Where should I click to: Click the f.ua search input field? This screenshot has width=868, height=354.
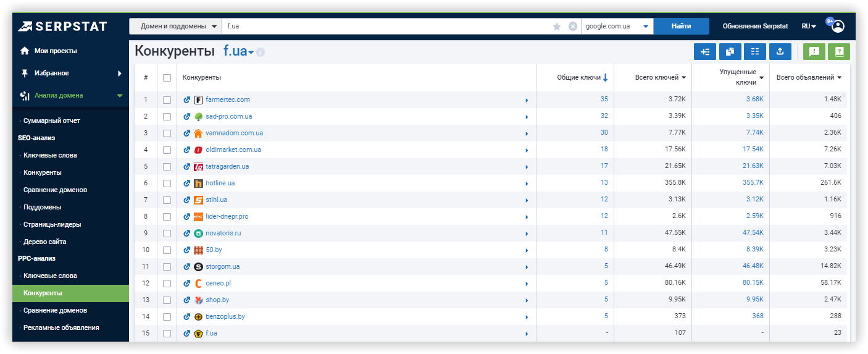386,26
